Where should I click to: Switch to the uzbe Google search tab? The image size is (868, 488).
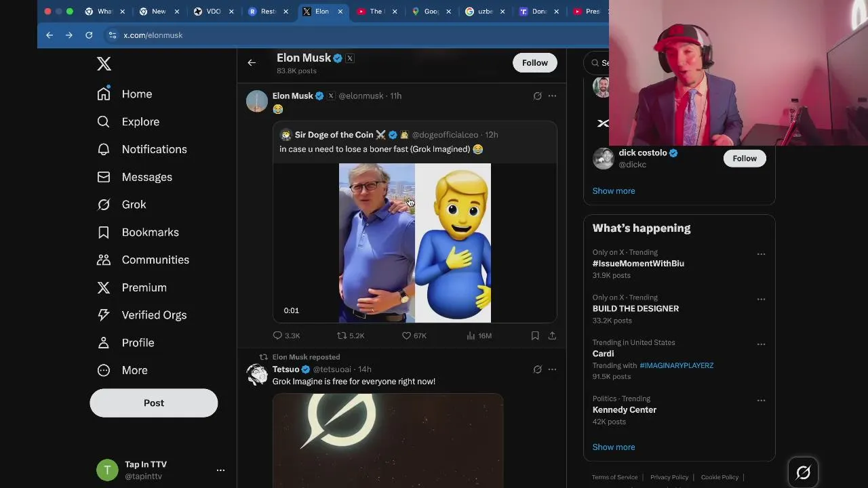click(486, 12)
